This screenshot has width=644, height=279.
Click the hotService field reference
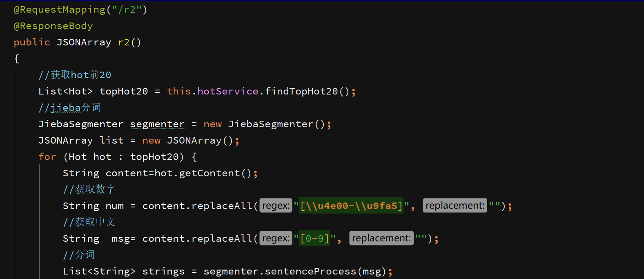(228, 91)
